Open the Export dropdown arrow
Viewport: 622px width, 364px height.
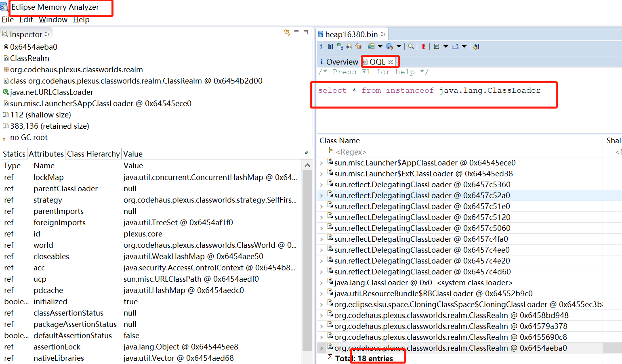pos(464,46)
